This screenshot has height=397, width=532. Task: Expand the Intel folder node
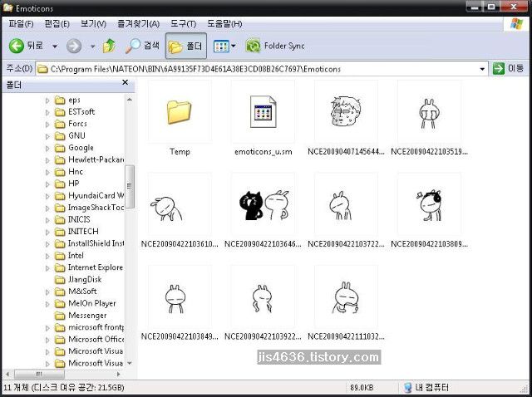47,256
